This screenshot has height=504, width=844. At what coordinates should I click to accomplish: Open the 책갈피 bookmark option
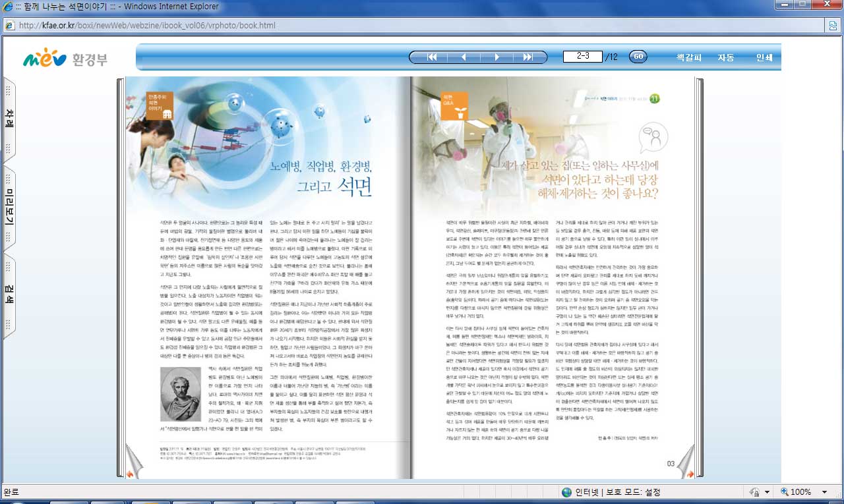[x=689, y=57]
